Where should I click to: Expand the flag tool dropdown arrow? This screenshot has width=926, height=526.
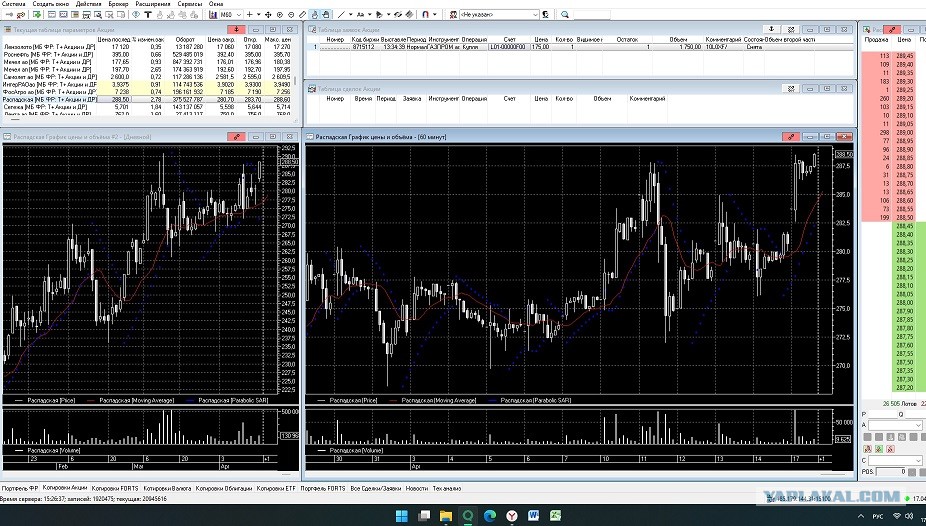click(389, 14)
